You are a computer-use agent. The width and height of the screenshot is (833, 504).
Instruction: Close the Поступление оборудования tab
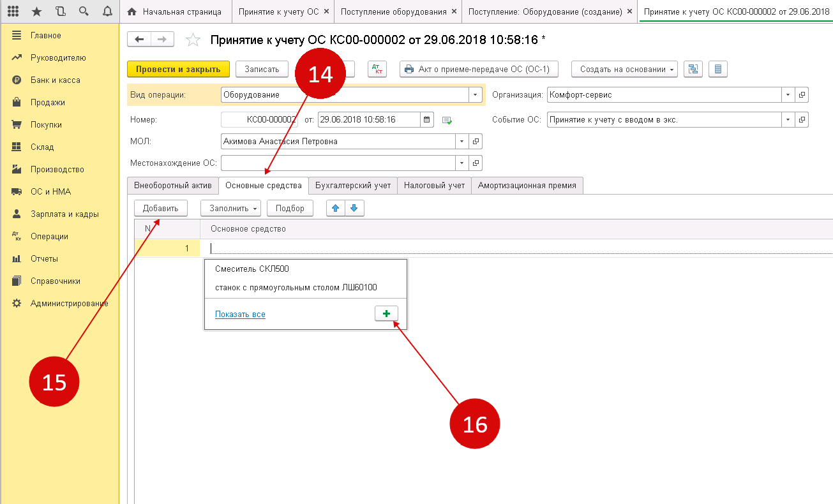(454, 11)
